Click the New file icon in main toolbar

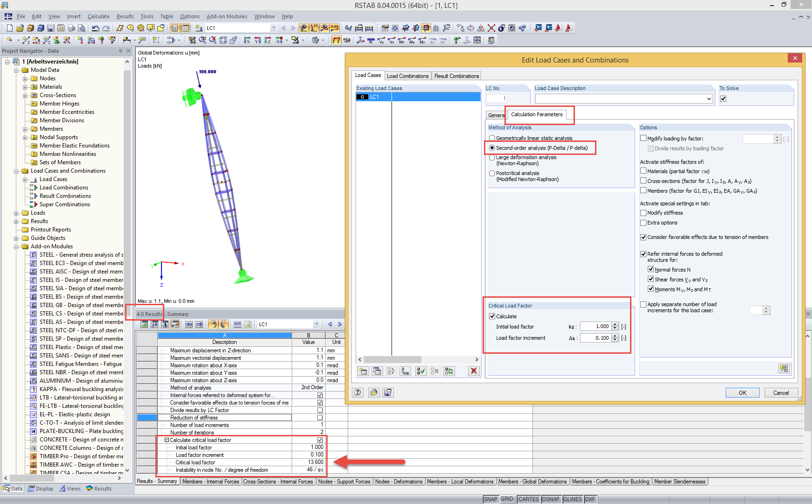(9, 28)
